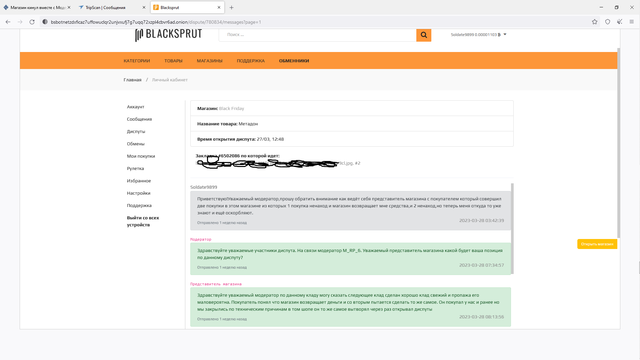Open Рулетка in the sidebar
Viewport: 640px width, 360px height.
pos(135,168)
